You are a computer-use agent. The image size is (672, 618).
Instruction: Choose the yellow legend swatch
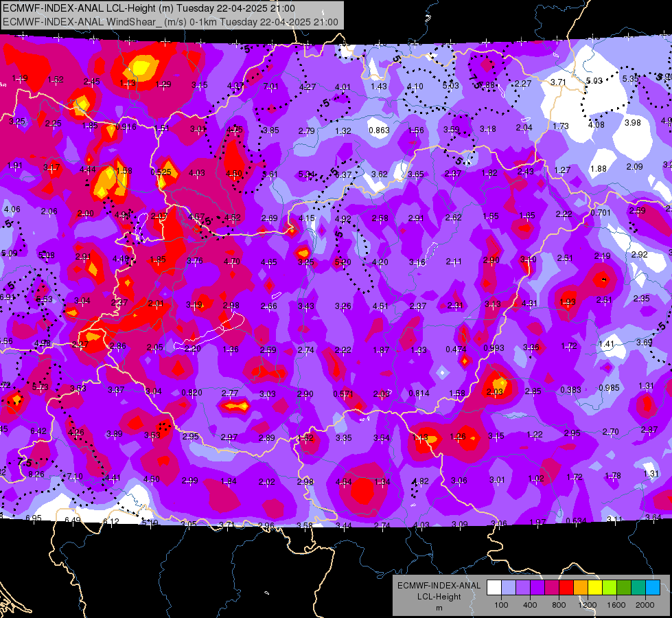(x=595, y=587)
